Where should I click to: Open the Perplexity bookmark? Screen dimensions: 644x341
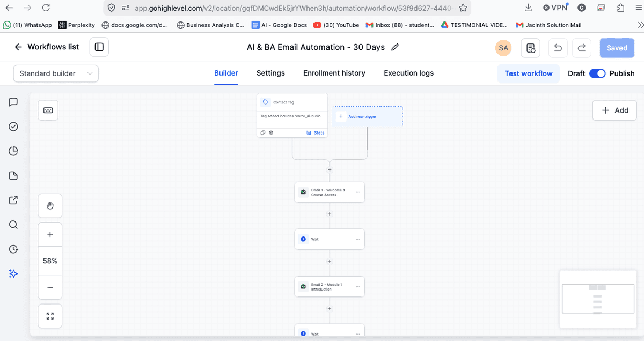pos(77,25)
